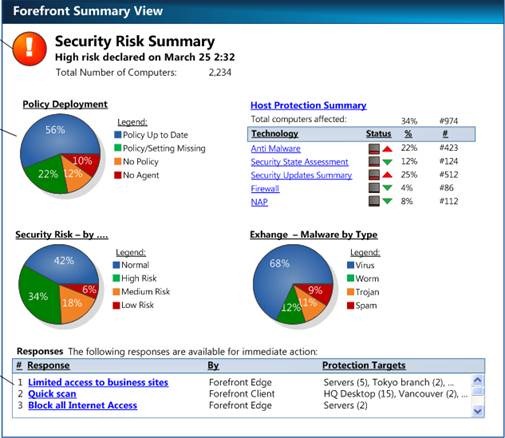
Task: Sort by the Protection Targets column header
Action: tap(364, 366)
